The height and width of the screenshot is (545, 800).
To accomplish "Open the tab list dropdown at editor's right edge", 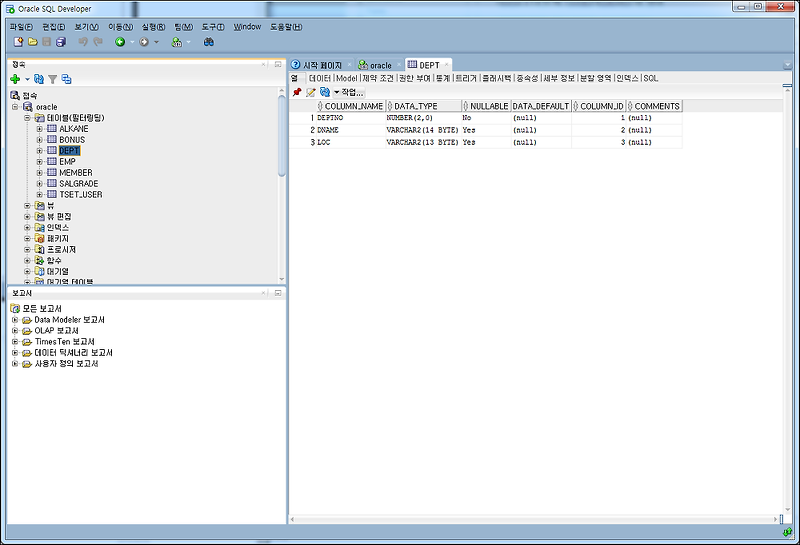I will pyautogui.click(x=787, y=65).
